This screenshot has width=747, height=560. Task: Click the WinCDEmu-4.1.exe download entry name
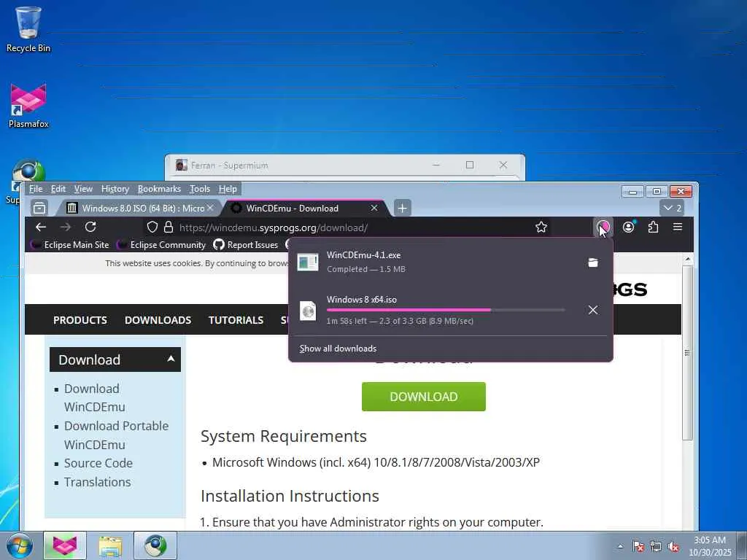click(363, 254)
